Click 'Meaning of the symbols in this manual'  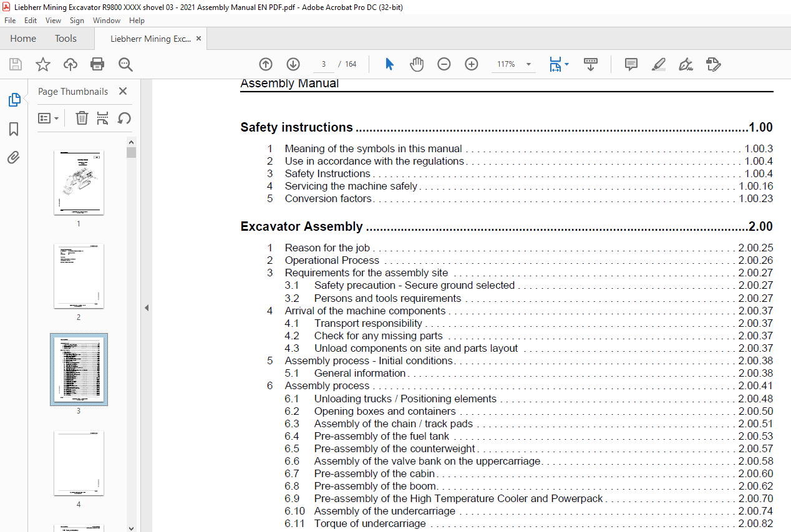pos(374,148)
